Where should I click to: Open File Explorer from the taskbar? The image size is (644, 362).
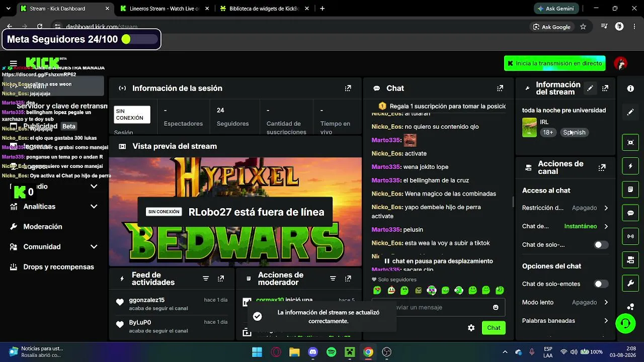click(294, 352)
